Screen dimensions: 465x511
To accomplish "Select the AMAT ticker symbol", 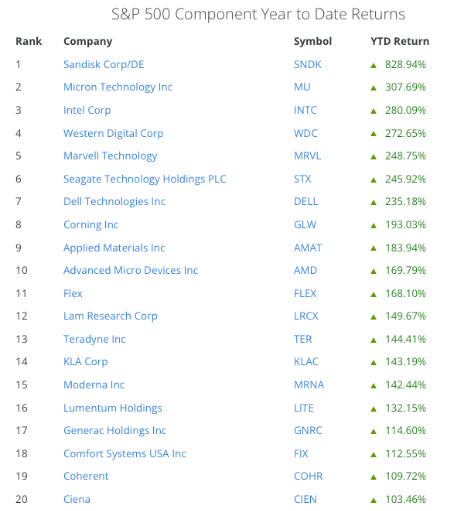I will [308, 248].
